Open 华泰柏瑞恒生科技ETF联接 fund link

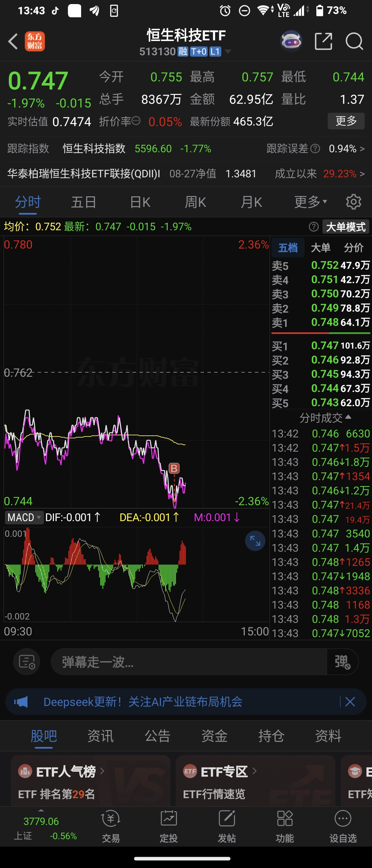83,174
